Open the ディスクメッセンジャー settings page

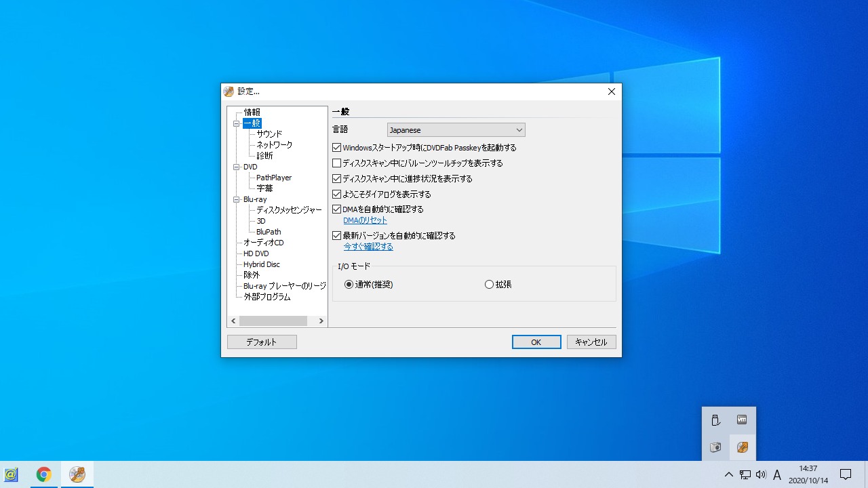click(289, 210)
